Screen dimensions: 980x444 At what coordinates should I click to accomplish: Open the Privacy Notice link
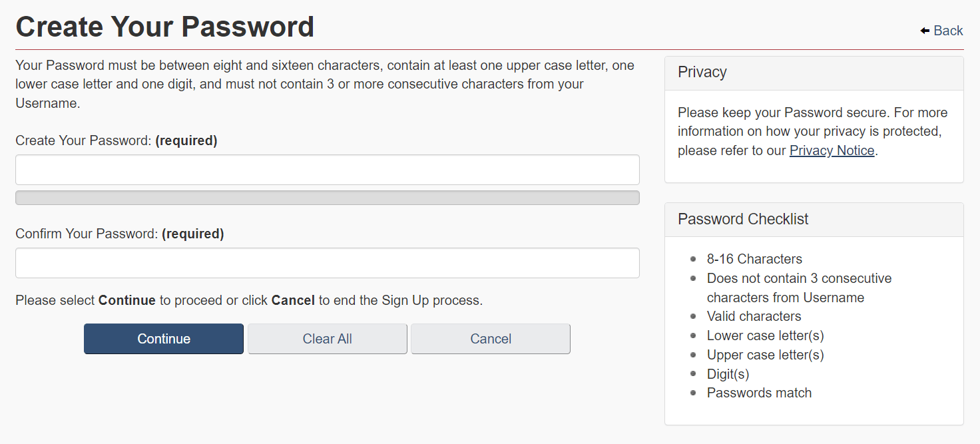pos(832,150)
